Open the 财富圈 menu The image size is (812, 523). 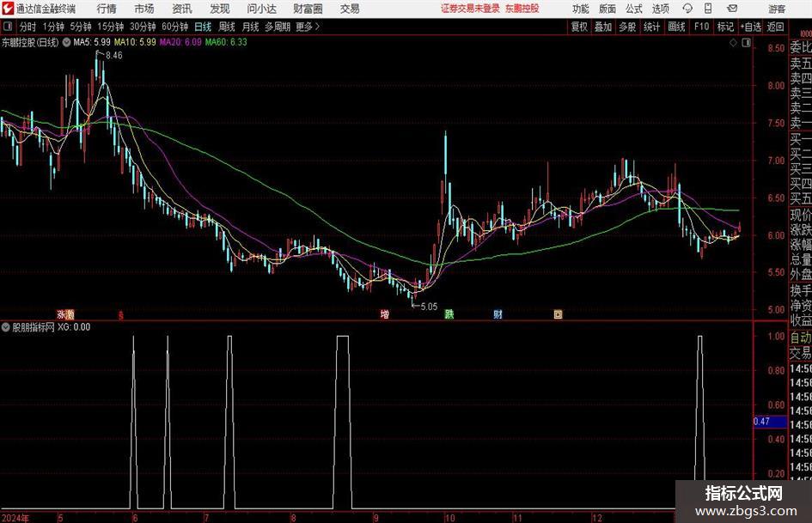tap(308, 9)
